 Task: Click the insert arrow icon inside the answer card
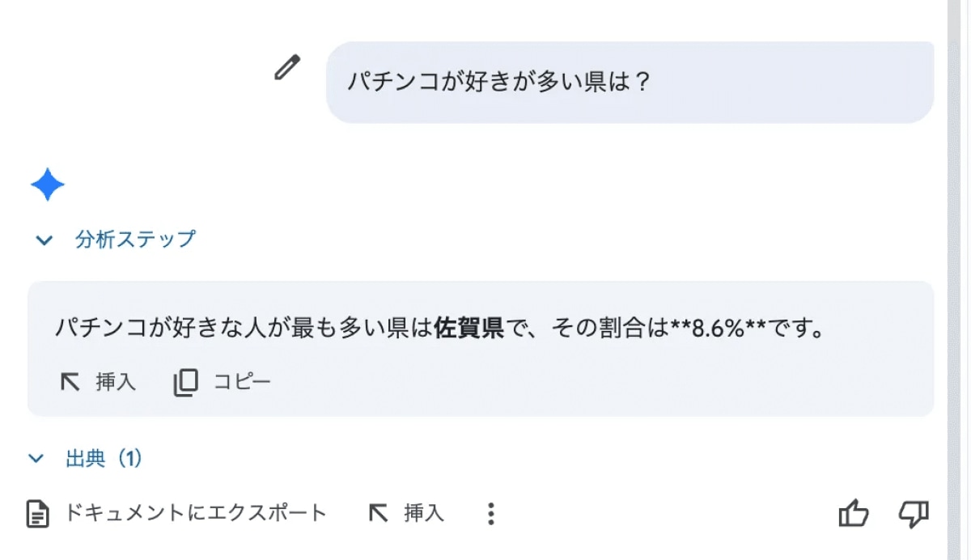coord(70,382)
